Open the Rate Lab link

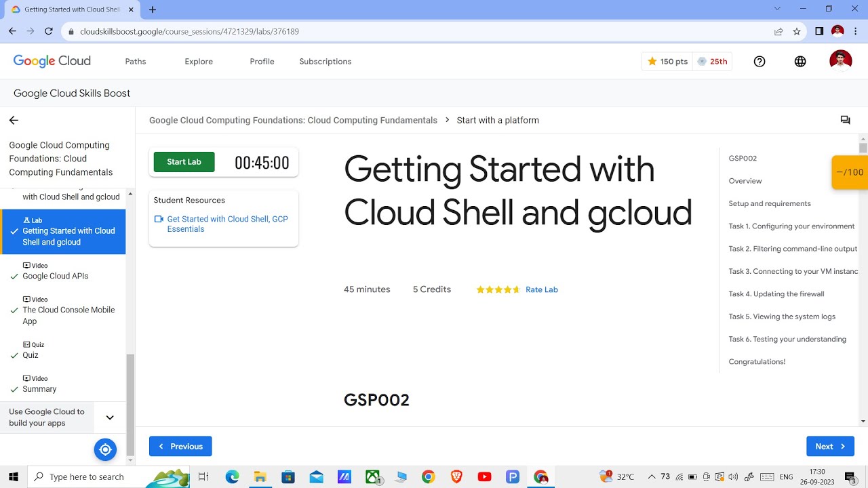click(x=542, y=289)
